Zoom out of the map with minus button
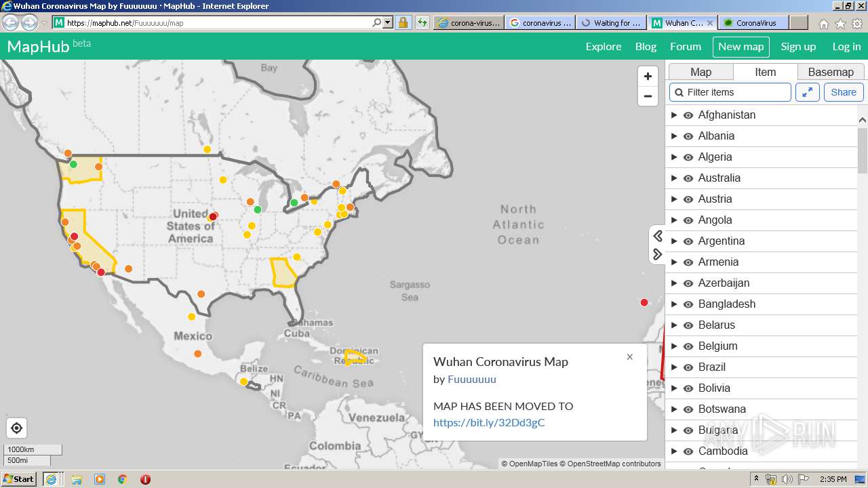This screenshot has width=868, height=488. tap(648, 96)
